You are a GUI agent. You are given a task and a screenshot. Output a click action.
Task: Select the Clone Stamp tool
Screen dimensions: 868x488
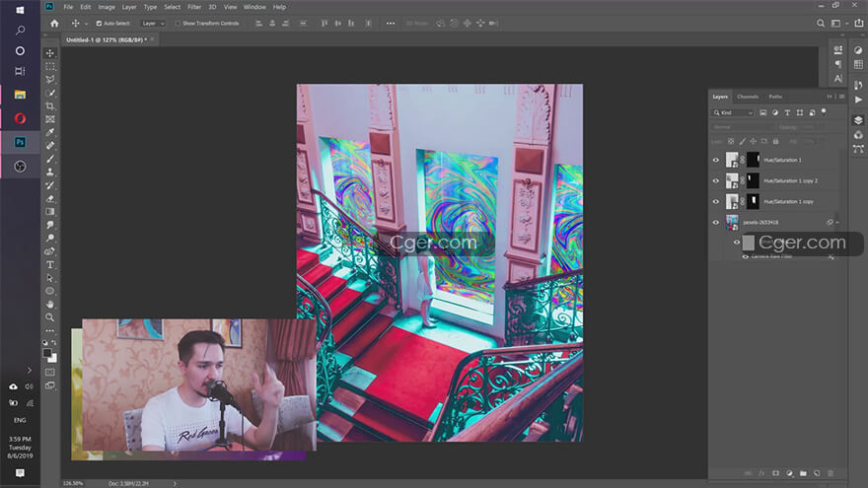click(50, 173)
